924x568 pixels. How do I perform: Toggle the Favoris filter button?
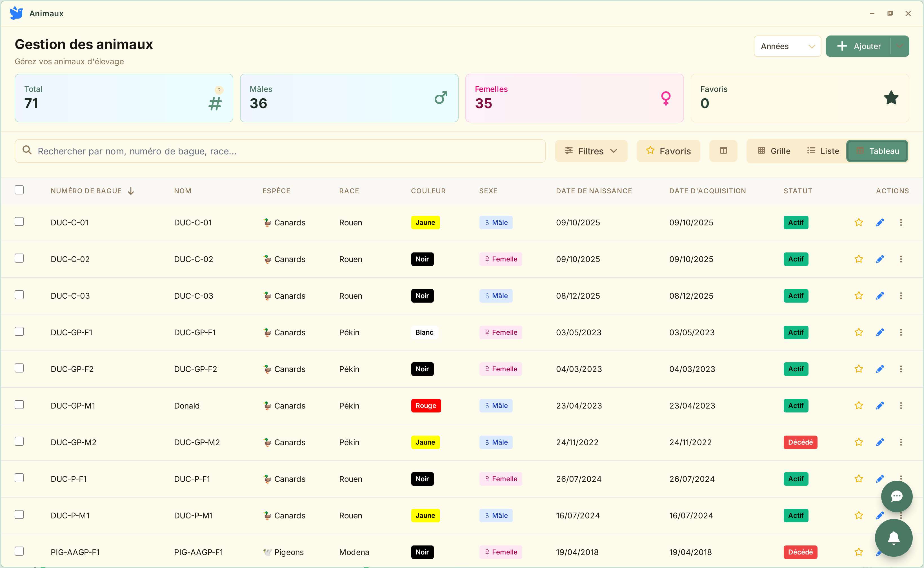(x=668, y=151)
